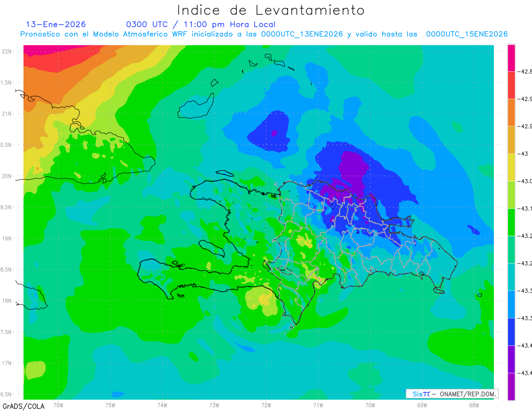The height and width of the screenshot is (411, 532).
Task: Click the "21N" latitude label
Action: click(8, 114)
